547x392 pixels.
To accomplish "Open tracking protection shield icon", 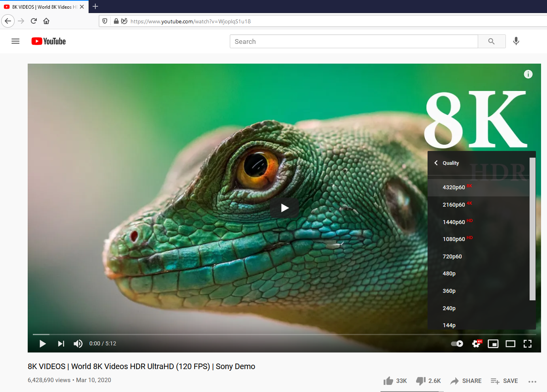I will pos(105,21).
